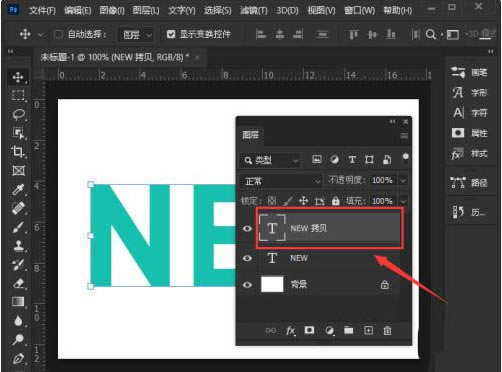The width and height of the screenshot is (502, 372).
Task: Expand the toolbox with double arrows
Action: click(11, 51)
